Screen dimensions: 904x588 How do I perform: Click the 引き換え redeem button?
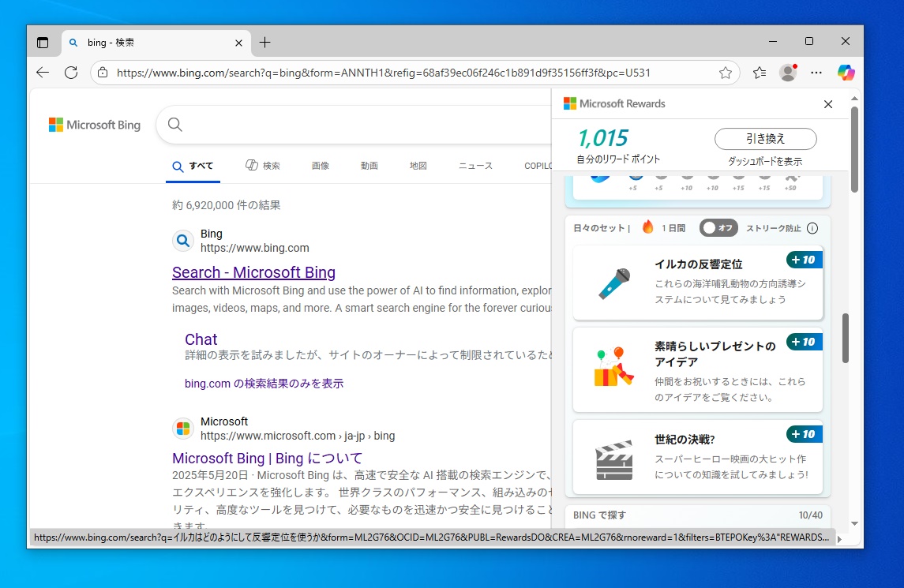coord(766,139)
